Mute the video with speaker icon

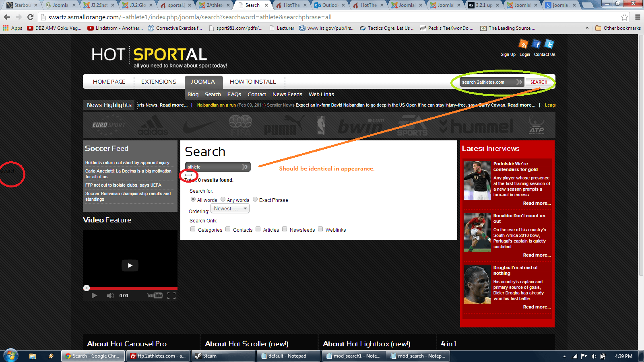tap(110, 296)
